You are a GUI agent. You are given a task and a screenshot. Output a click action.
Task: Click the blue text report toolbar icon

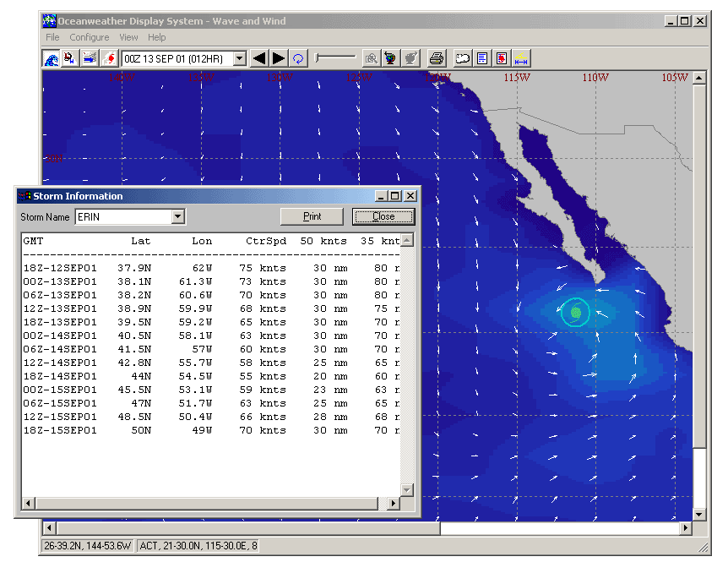pyautogui.click(x=482, y=58)
